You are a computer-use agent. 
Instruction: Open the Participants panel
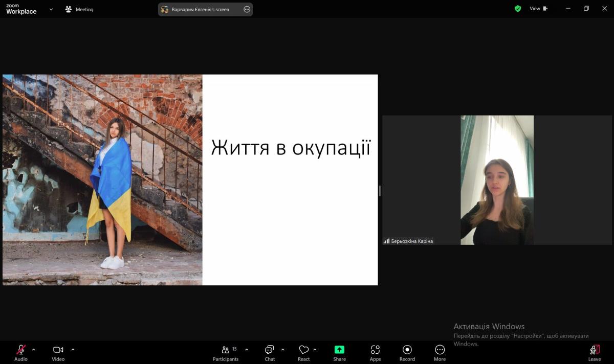click(226, 350)
